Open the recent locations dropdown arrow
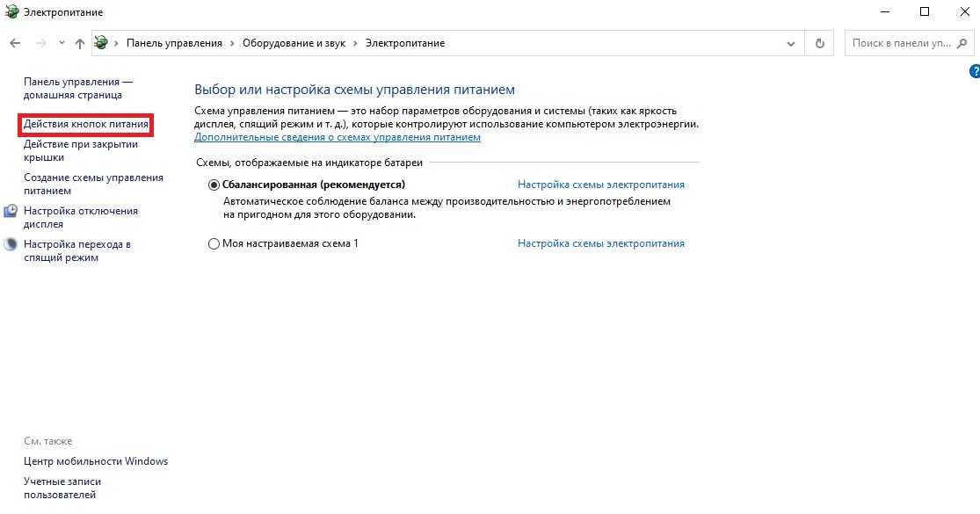The width and height of the screenshot is (980, 514). coord(62,43)
